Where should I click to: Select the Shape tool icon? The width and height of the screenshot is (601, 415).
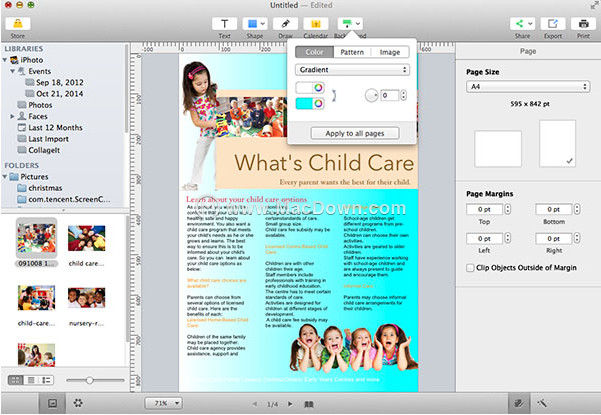click(x=252, y=24)
